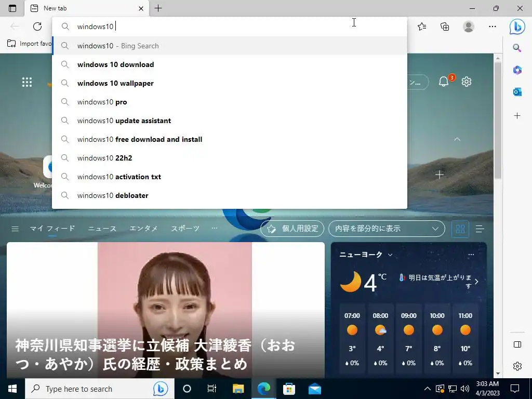Open the tab actions menu icon
Viewport: 532px width, 399px height.
coord(12,8)
